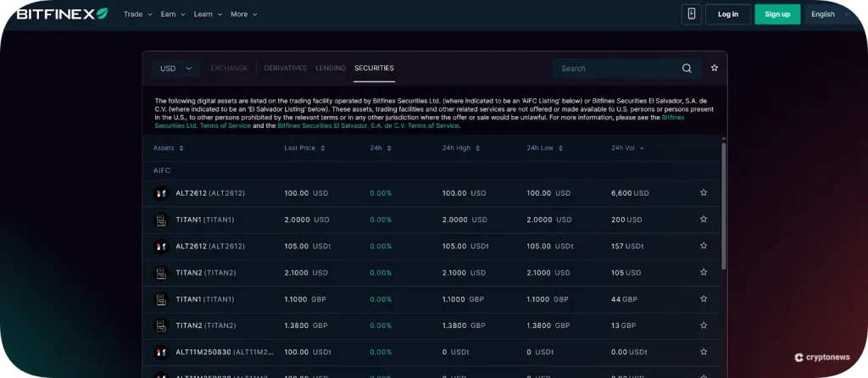Image resolution: width=868 pixels, height=378 pixels.
Task: Open the mobile app download icon
Action: click(692, 14)
